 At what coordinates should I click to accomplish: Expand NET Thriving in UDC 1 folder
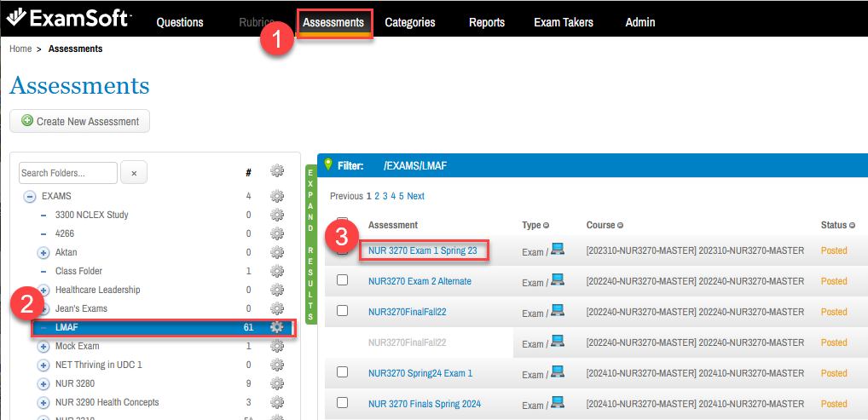pos(43,365)
